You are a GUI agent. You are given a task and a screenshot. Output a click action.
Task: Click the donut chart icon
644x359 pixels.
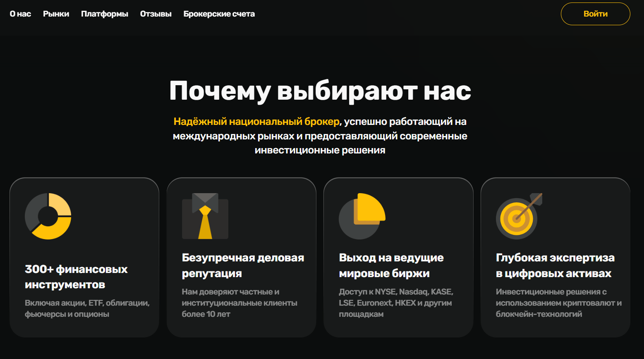48,216
